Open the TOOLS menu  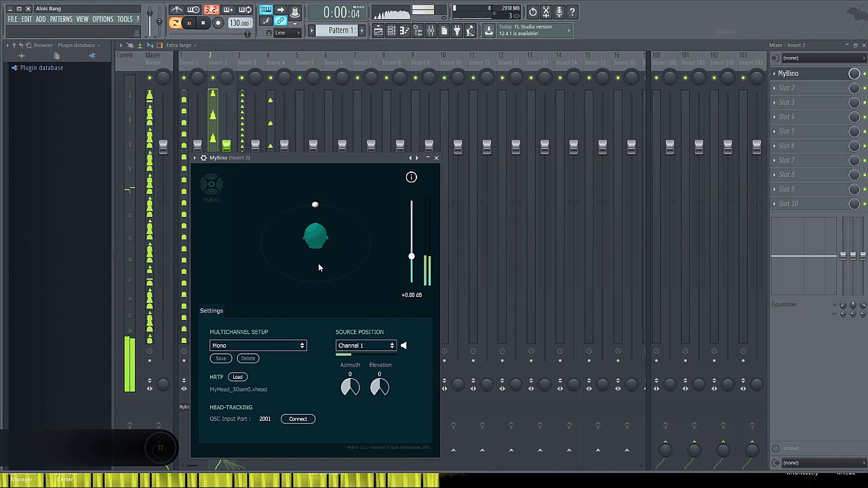(x=125, y=19)
